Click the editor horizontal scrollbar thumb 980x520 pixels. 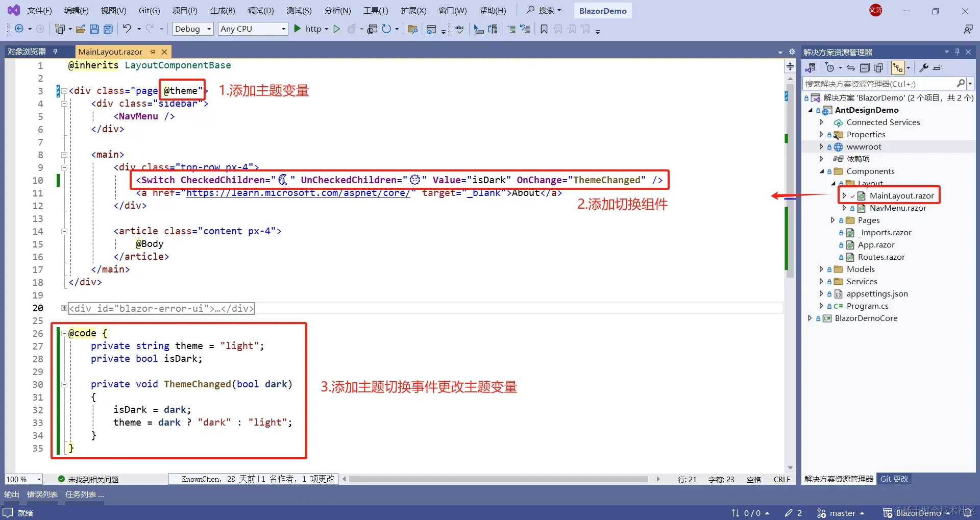pos(498,479)
